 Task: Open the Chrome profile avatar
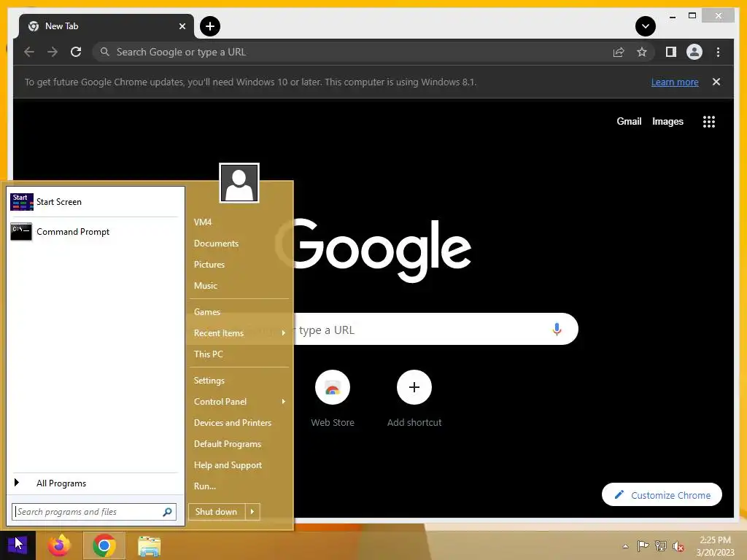coord(694,52)
